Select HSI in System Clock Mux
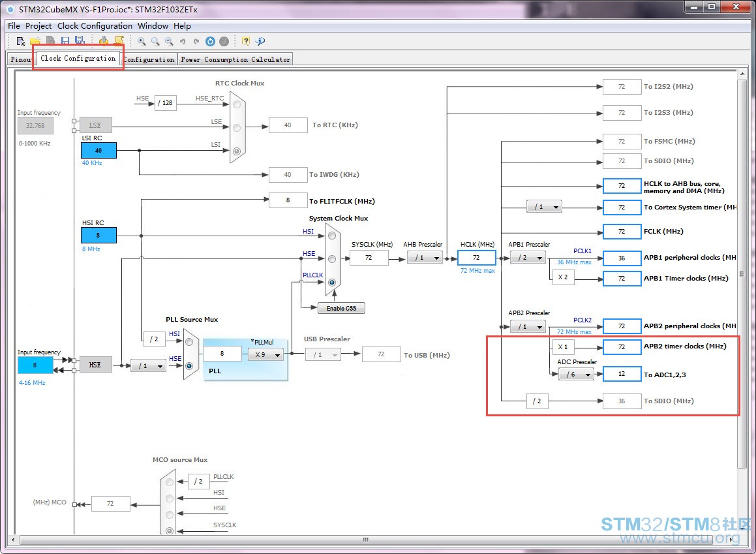 [332, 236]
